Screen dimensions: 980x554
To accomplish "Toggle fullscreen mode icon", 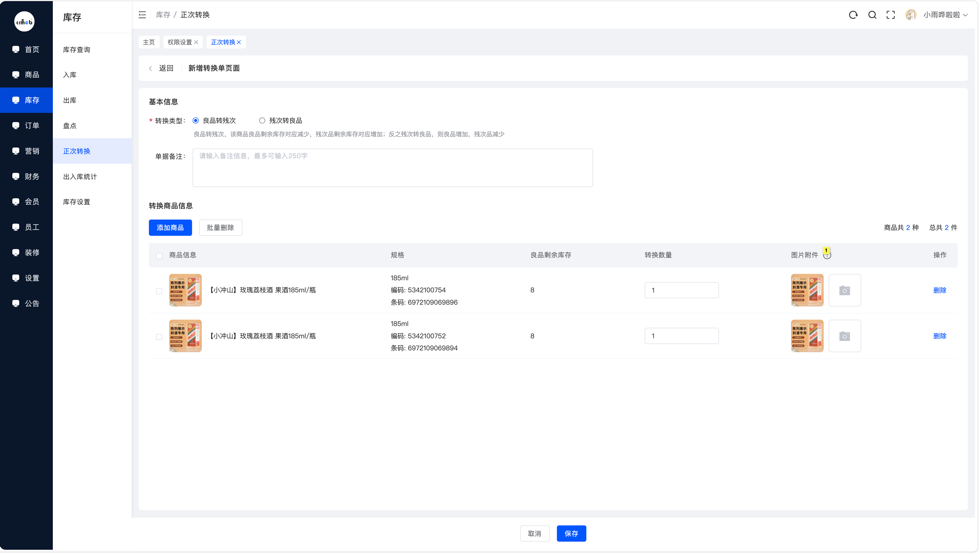I will pyautogui.click(x=890, y=15).
